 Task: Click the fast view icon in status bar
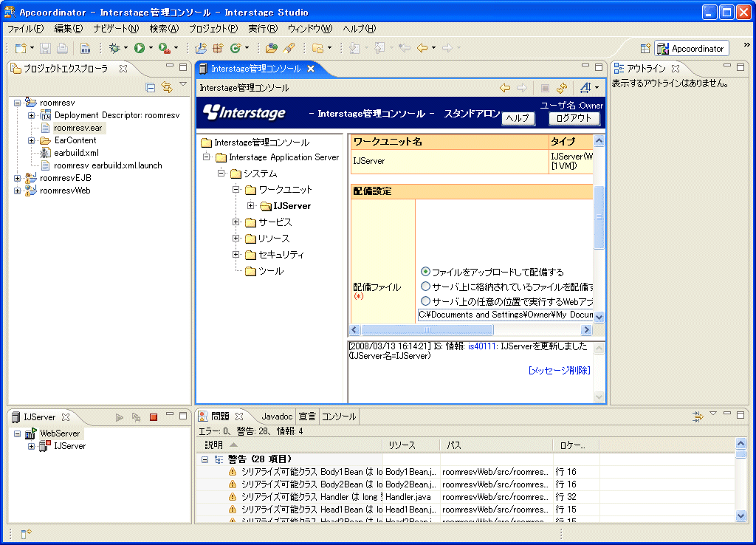pos(26,533)
